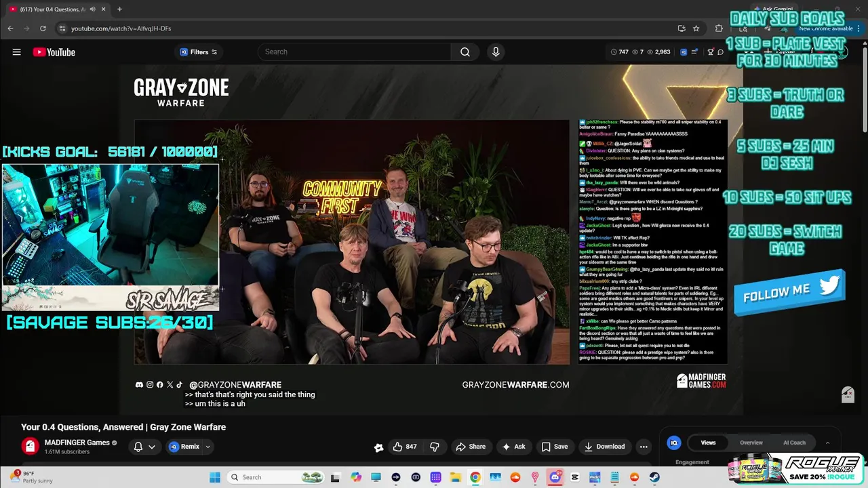This screenshot has height=488, width=868.
Task: Open the more actions three-dot menu
Action: pyautogui.click(x=644, y=447)
